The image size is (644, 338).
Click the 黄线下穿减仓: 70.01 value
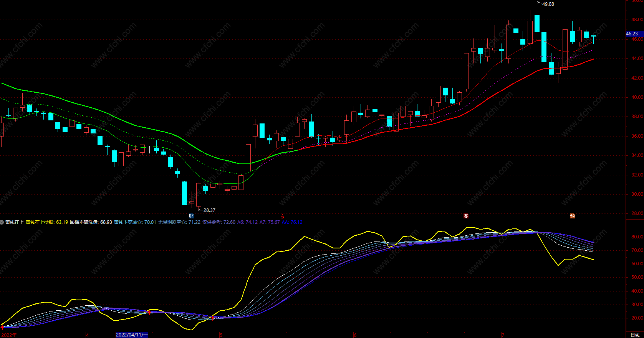[135, 222]
